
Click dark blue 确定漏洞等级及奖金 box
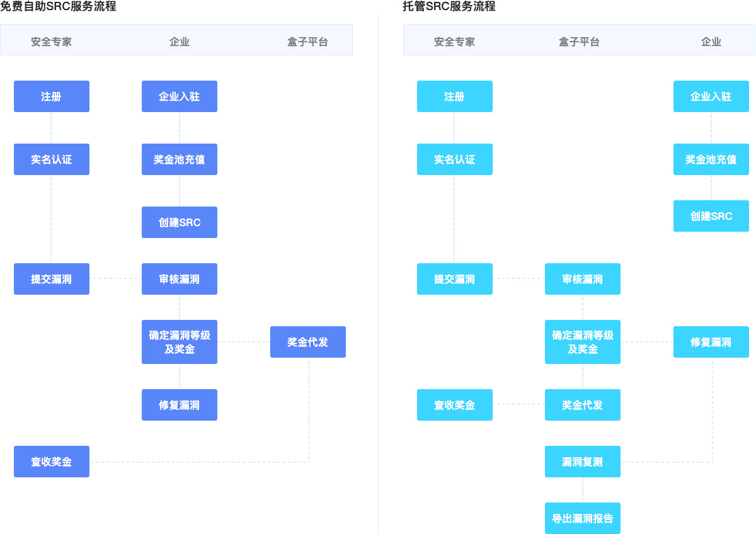click(x=180, y=342)
